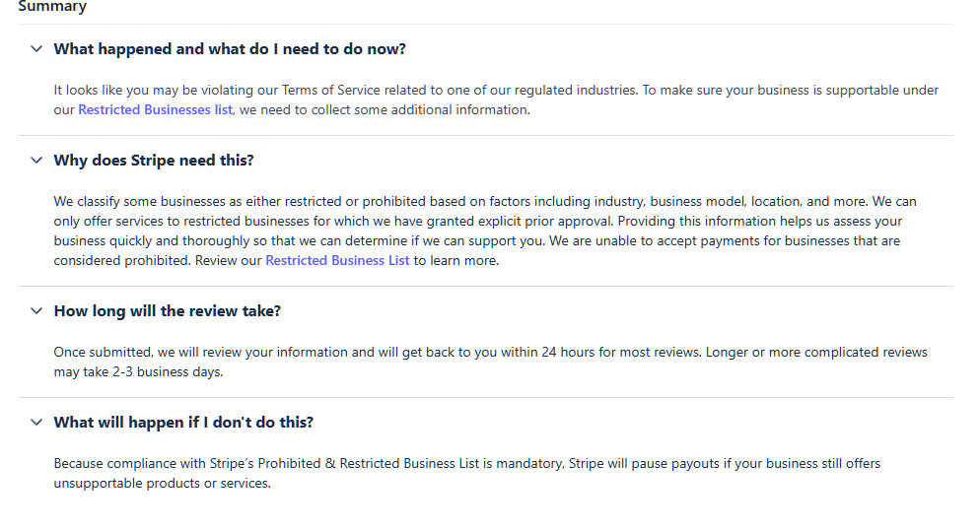This screenshot has height=530, width=980.
Task: Click the 'unsupportable products or services' text
Action: pyautogui.click(x=162, y=483)
